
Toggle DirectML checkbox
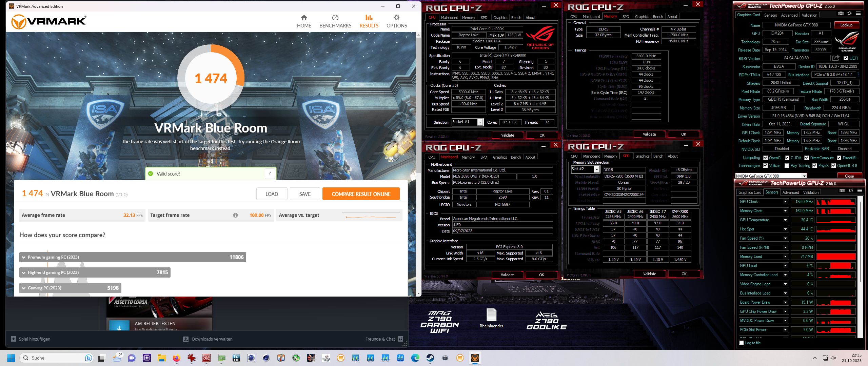click(839, 158)
